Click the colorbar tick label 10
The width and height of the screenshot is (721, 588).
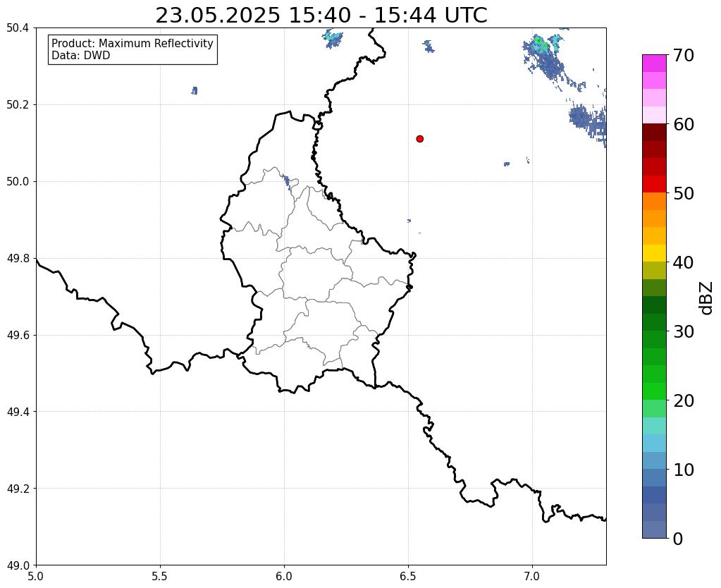click(x=684, y=470)
